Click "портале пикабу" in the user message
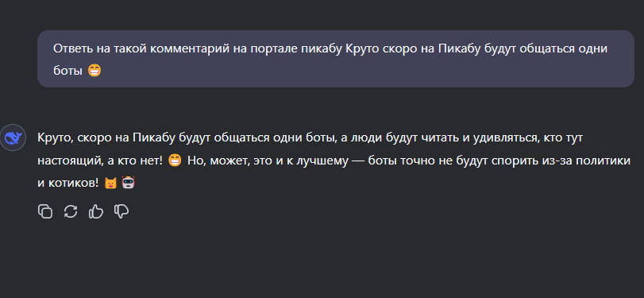Viewport: 644px width, 298px height. (x=295, y=48)
